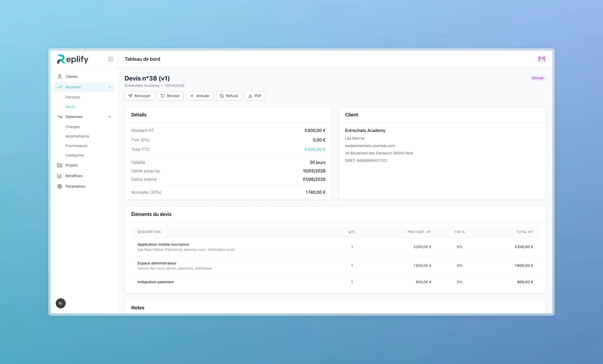Click the pink workspace avatar top right
Viewport: 603px width, 364px height.
pos(542,59)
